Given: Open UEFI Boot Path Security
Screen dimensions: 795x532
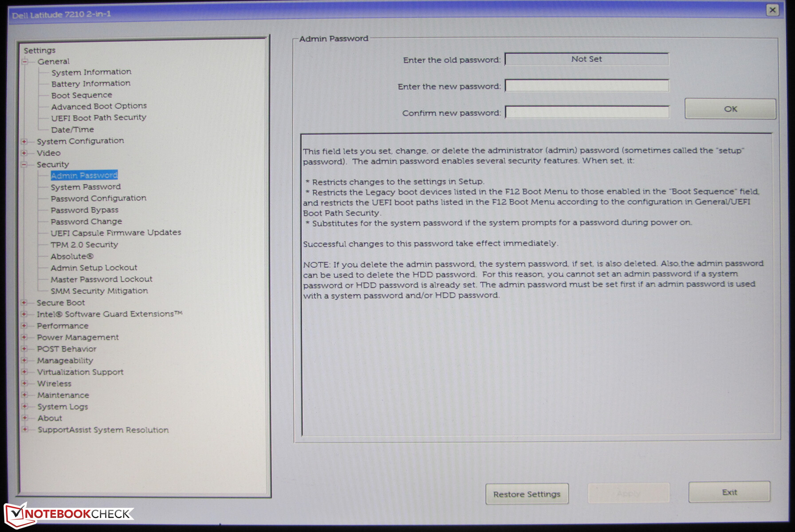Looking at the screenshot, I should [x=98, y=117].
